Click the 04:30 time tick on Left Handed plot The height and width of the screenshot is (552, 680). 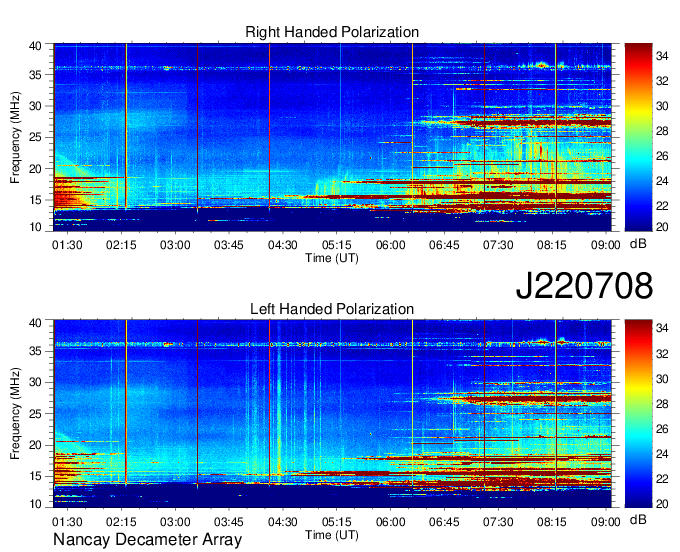click(x=283, y=522)
